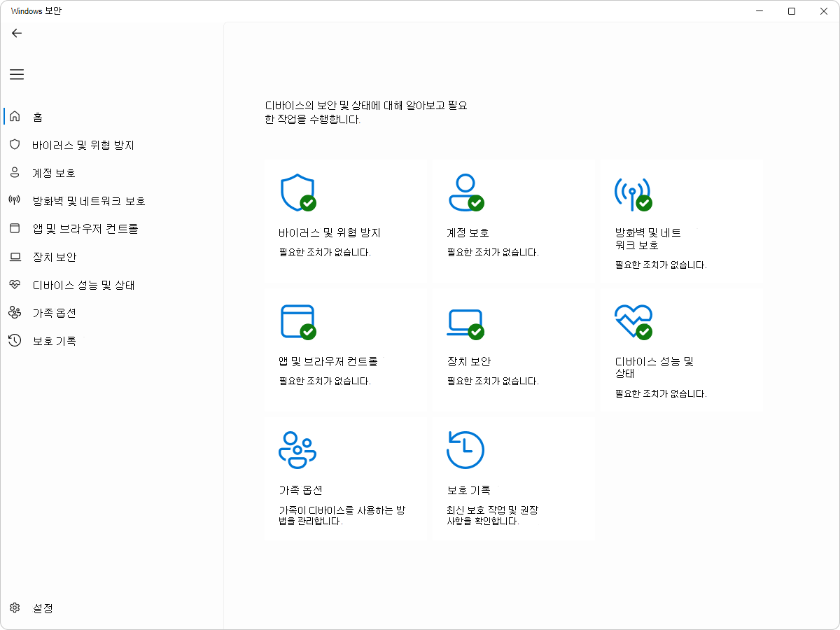Viewport: 840px width, 630px height.
Task: Click the settings gear icon
Action: tap(15, 608)
